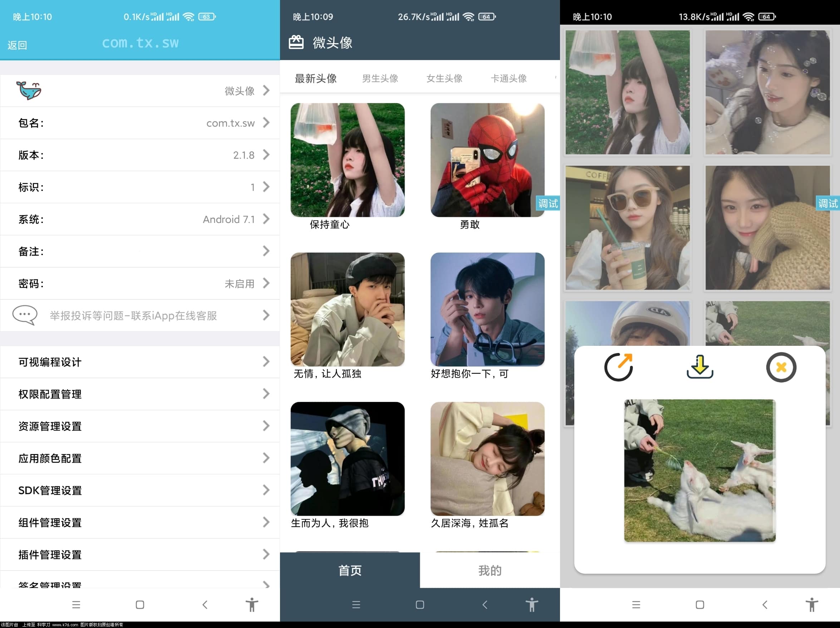Expand the 权限配置管理 settings row
This screenshot has width=840, height=628.
pyautogui.click(x=138, y=394)
